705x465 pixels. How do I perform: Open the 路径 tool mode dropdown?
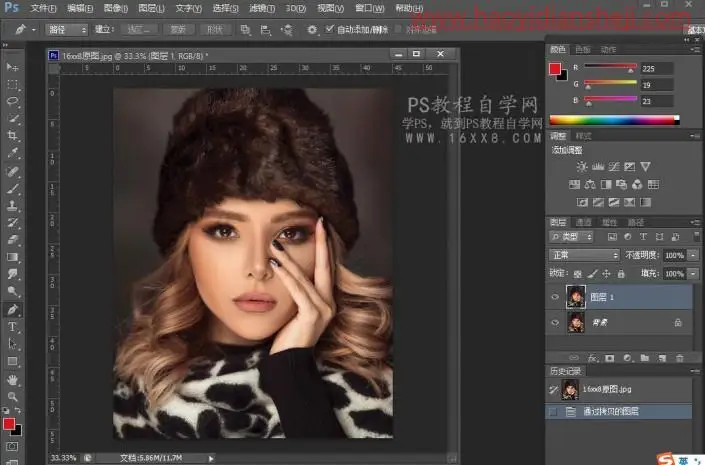pyautogui.click(x=66, y=30)
